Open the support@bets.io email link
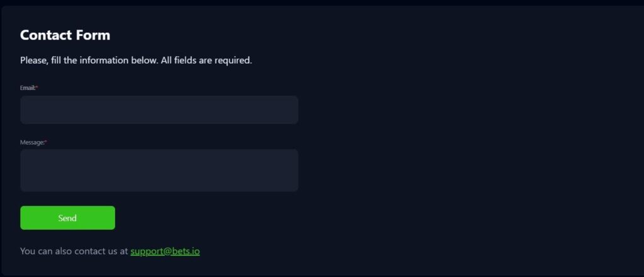Screen dimensions: 644x277 point(165,251)
